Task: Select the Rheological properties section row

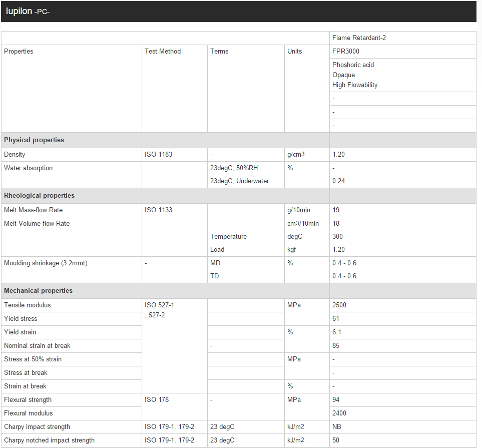Action: click(39, 196)
